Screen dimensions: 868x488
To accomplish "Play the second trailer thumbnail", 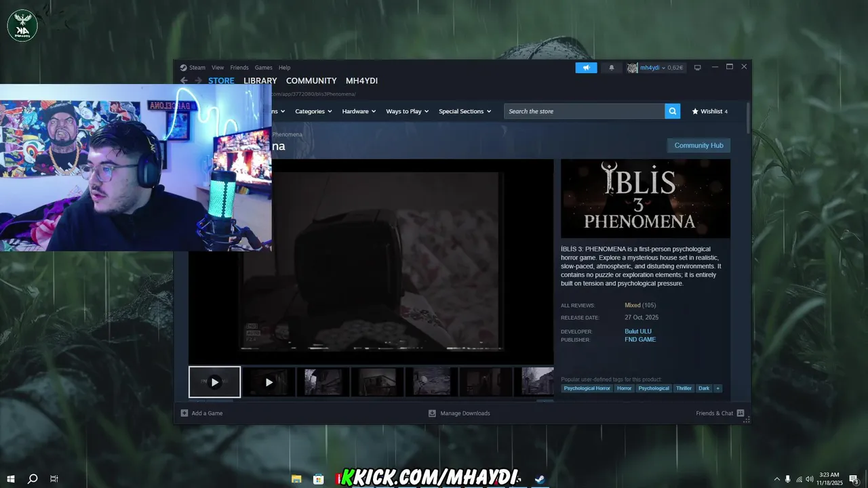I will 269,382.
